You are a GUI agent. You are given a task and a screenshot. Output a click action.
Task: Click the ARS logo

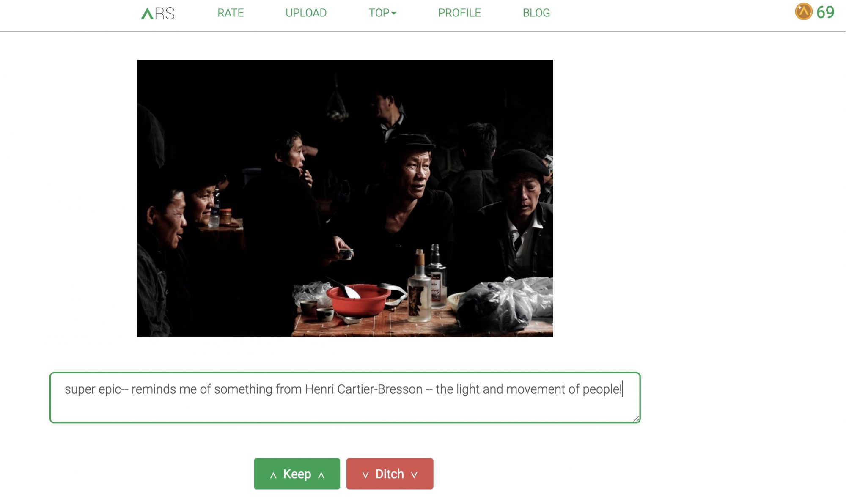click(x=157, y=14)
